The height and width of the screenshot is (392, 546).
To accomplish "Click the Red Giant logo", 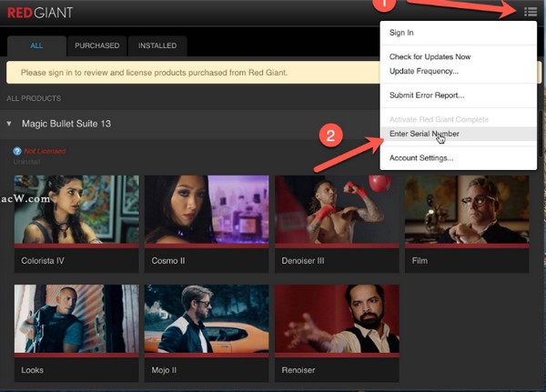I will (x=40, y=13).
